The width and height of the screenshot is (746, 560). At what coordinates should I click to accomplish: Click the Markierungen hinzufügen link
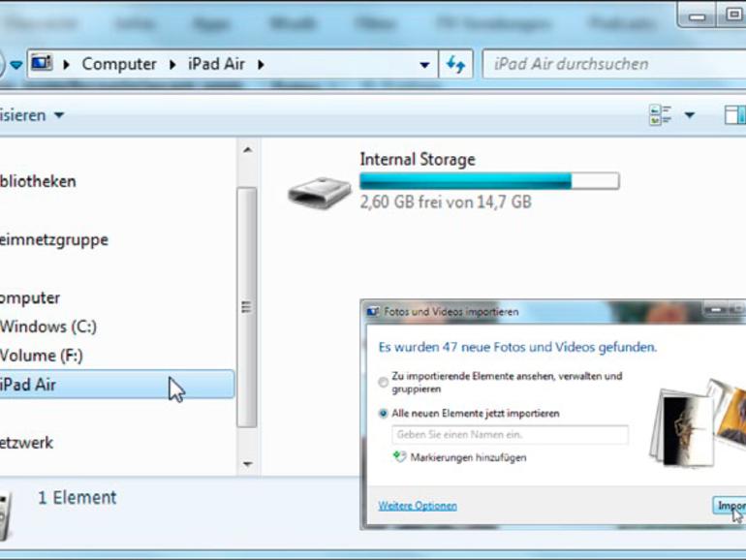(x=468, y=457)
